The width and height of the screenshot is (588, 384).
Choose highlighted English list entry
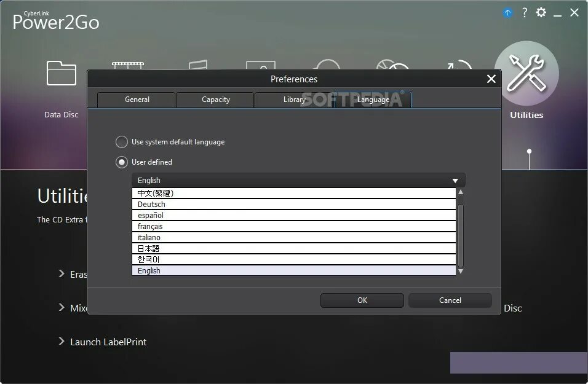293,270
